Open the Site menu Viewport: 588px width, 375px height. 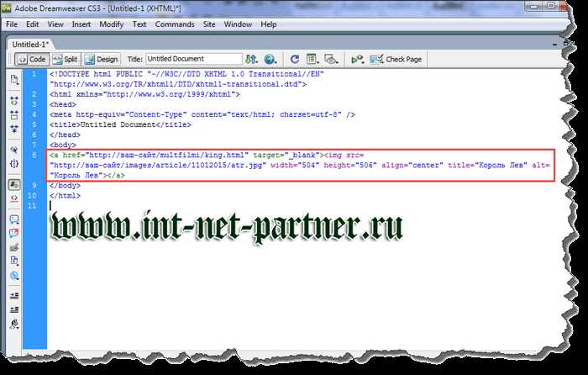point(209,24)
